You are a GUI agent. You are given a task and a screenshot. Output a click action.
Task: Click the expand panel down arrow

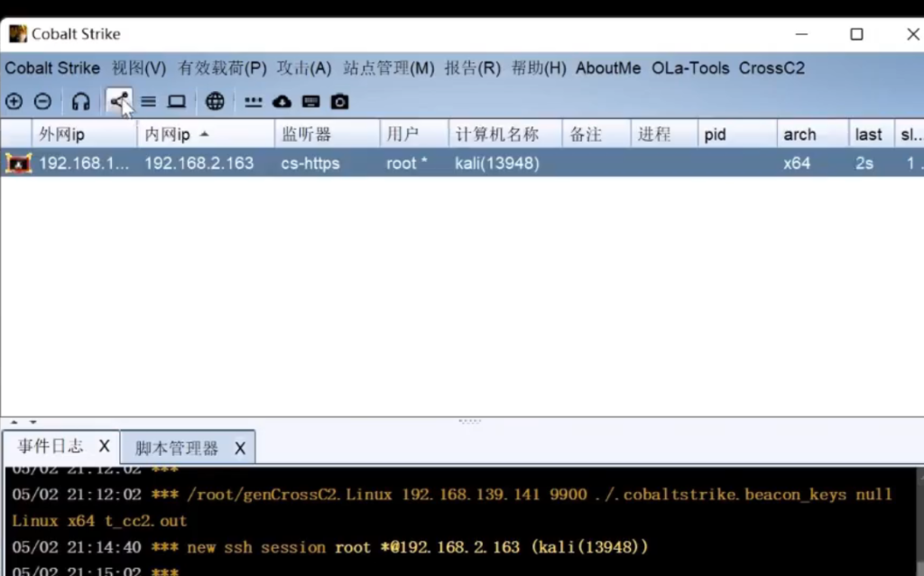[33, 423]
